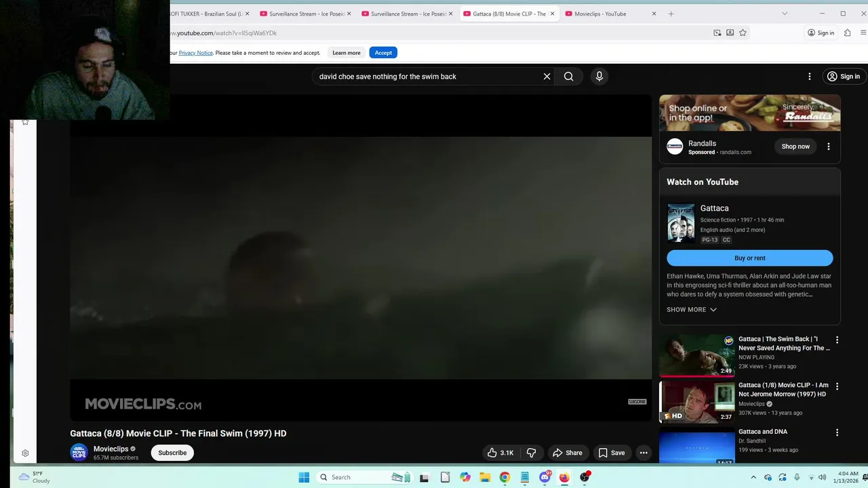The width and height of the screenshot is (868, 488).
Task: Switch to second Surveillance Stream Ice Poseidon tab
Action: pos(407,14)
